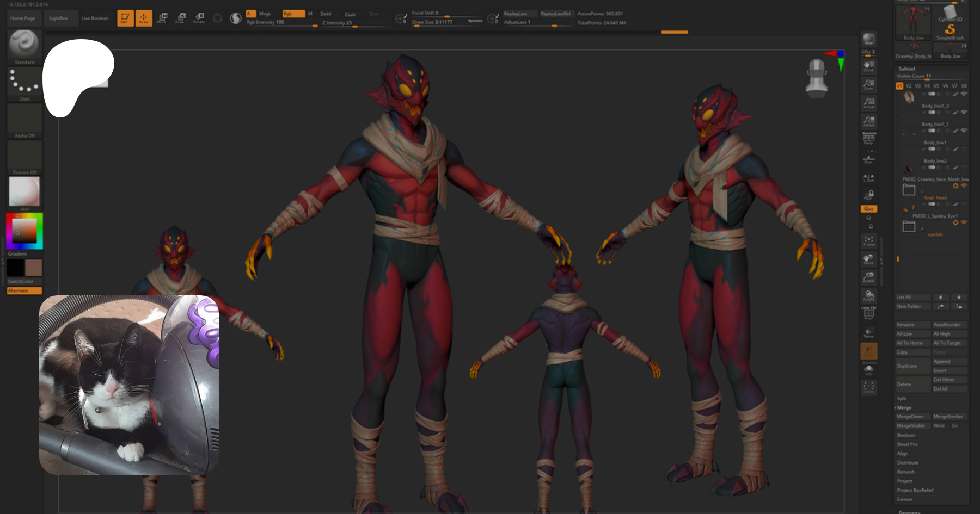The image size is (980, 514).
Task: Turn off the Rgb paint mode
Action: [293, 14]
